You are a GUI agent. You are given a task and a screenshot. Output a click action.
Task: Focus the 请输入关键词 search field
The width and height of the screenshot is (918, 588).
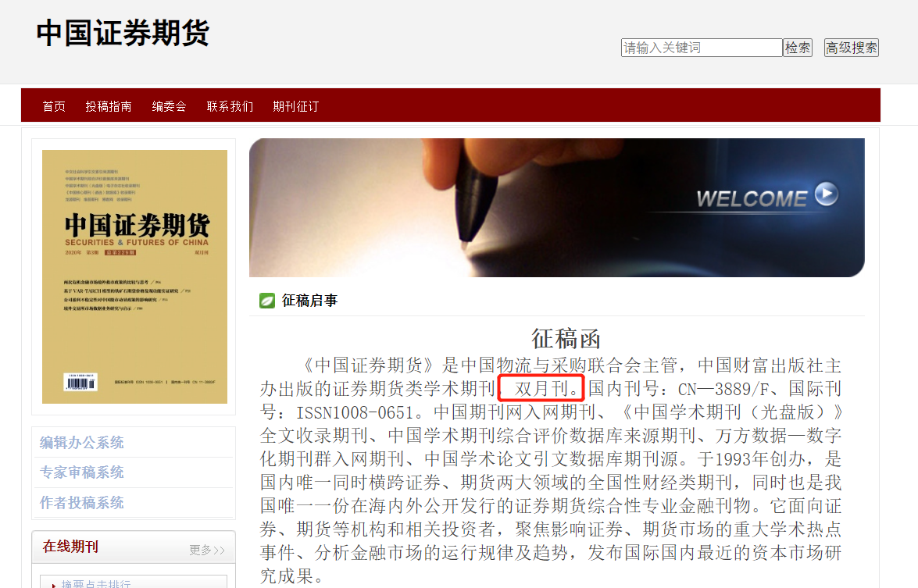click(702, 48)
